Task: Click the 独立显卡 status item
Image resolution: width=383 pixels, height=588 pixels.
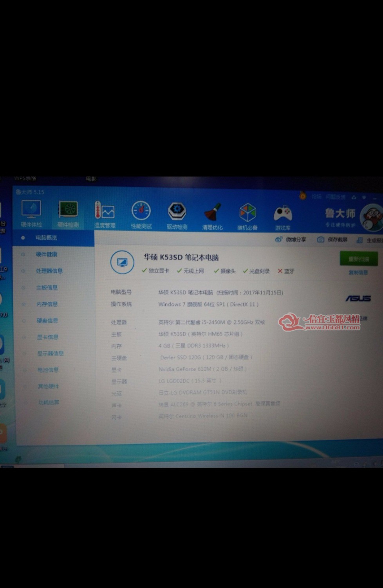Action: tap(155, 270)
